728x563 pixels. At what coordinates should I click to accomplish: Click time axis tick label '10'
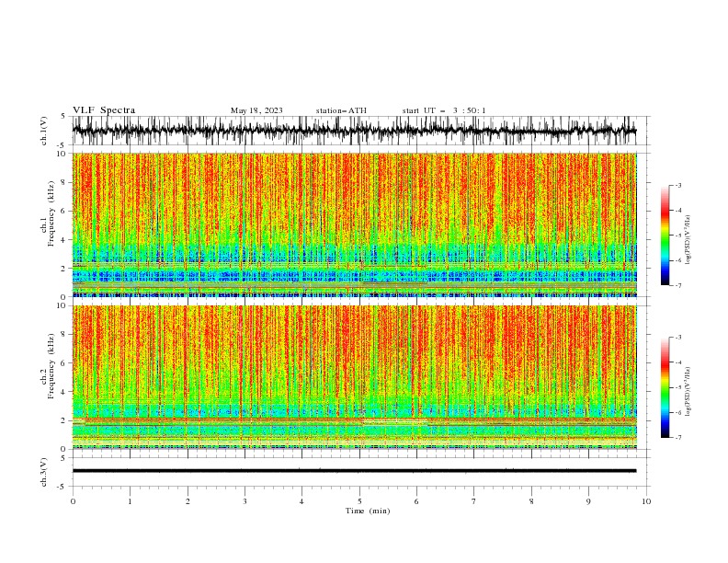pyautogui.click(x=646, y=501)
